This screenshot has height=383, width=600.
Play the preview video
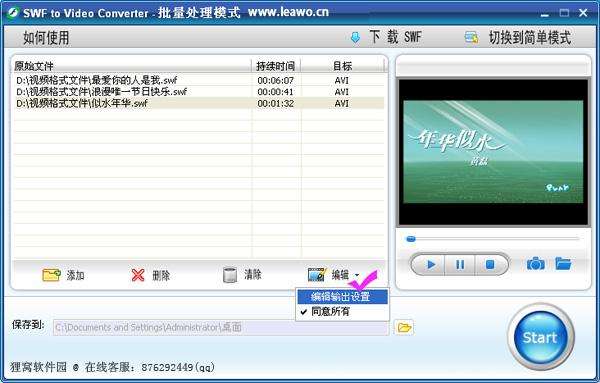(x=430, y=264)
